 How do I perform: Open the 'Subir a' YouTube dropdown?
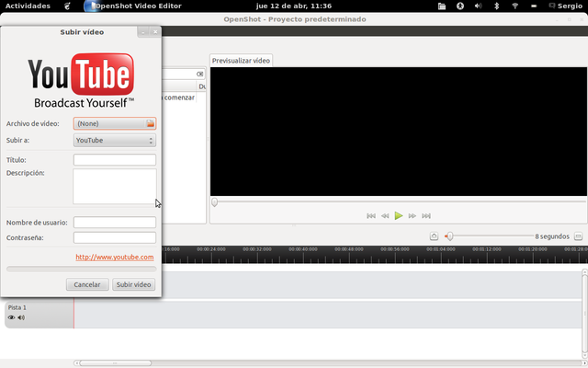(x=115, y=140)
